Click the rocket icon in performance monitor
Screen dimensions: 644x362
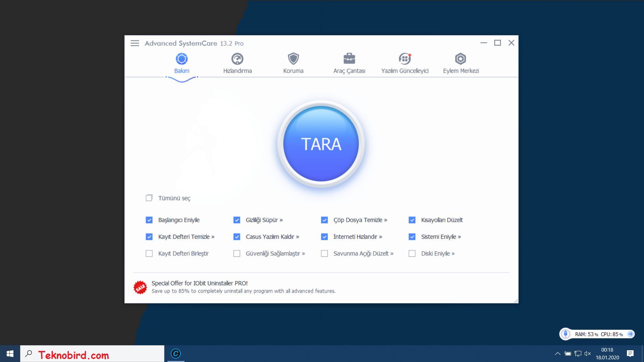pos(566,334)
